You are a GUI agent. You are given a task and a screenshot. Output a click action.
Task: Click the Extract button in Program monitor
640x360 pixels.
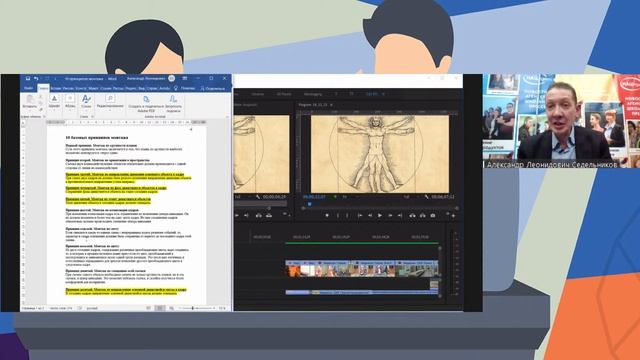[x=422, y=216]
